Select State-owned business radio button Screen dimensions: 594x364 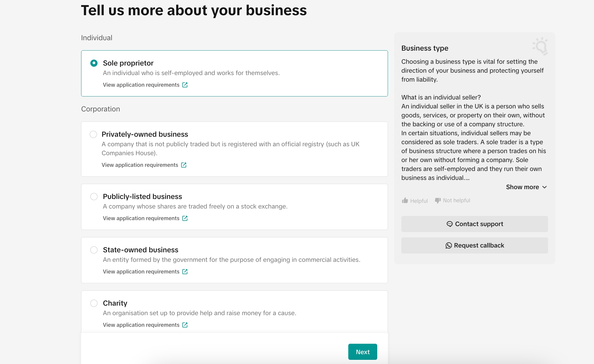coord(94,250)
